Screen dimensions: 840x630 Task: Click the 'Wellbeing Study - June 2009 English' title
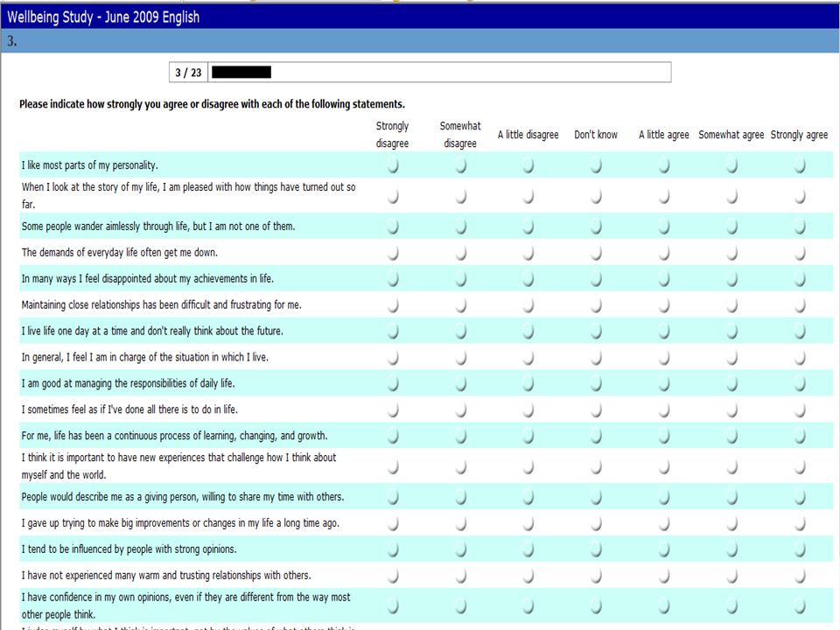pyautogui.click(x=103, y=17)
